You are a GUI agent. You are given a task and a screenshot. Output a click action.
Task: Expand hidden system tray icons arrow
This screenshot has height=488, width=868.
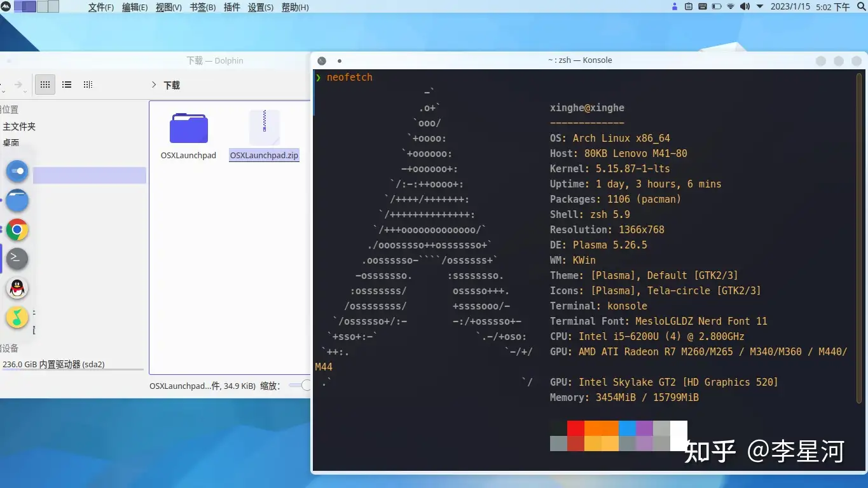(x=759, y=7)
